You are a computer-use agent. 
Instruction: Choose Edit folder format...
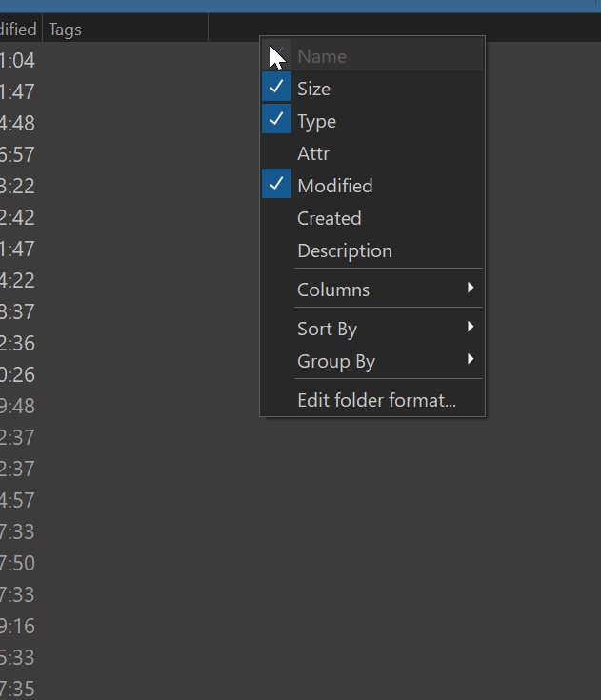(376, 400)
